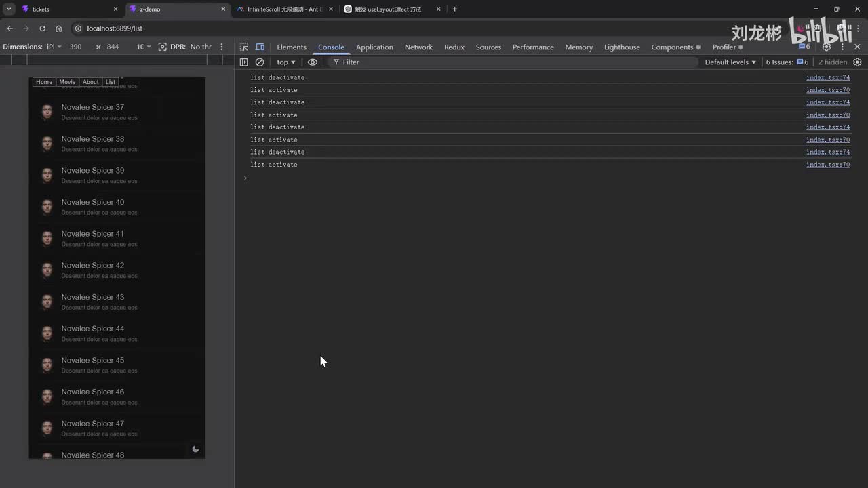Create a live expression with eye icon
Screen dimensions: 868x488
(313, 62)
